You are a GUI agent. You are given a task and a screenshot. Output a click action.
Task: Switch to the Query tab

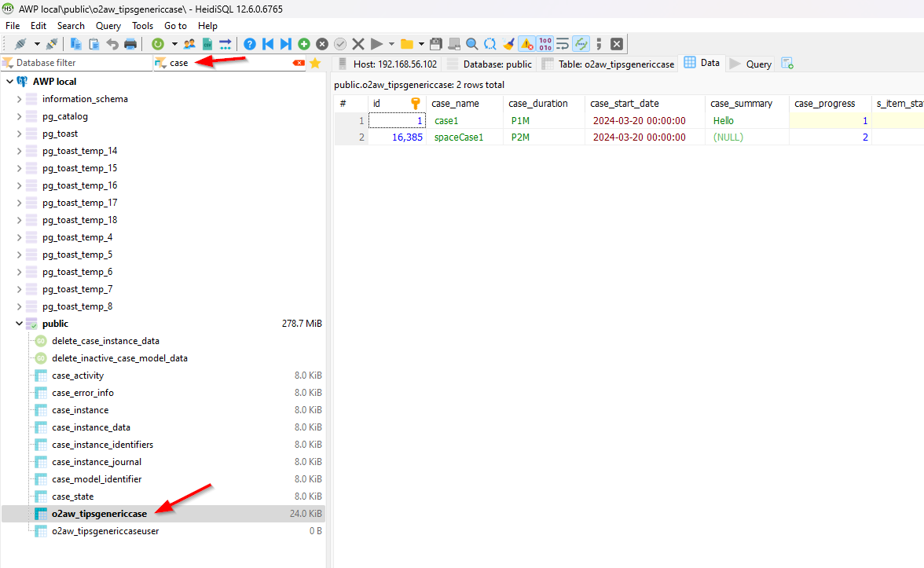pyautogui.click(x=750, y=64)
